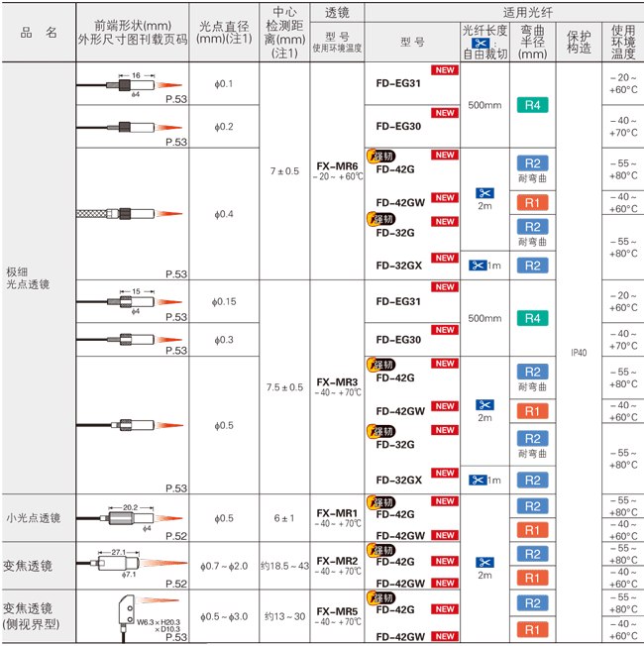The image size is (644, 646).
Task: Click the FX-MR1 lens model
Action: pos(337,513)
